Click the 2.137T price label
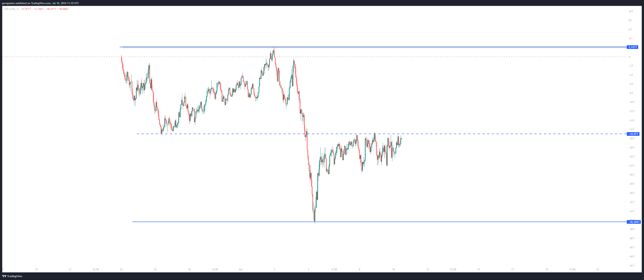 (x=632, y=47)
